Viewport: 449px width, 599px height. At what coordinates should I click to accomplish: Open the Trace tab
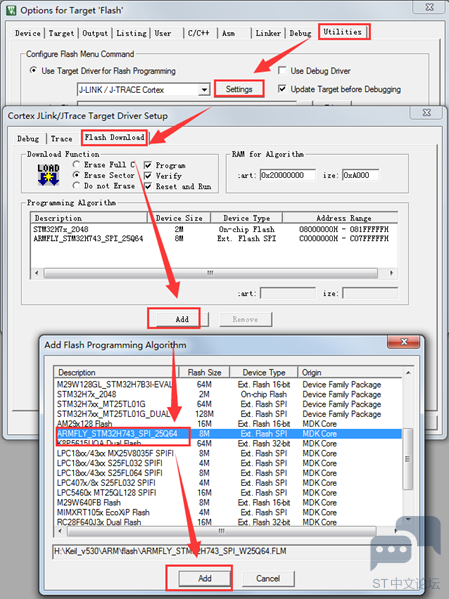(x=62, y=139)
